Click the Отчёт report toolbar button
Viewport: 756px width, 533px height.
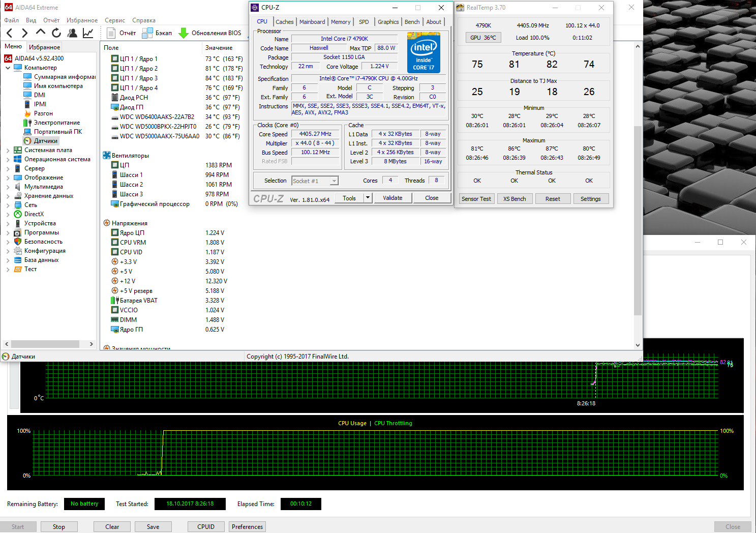click(122, 33)
